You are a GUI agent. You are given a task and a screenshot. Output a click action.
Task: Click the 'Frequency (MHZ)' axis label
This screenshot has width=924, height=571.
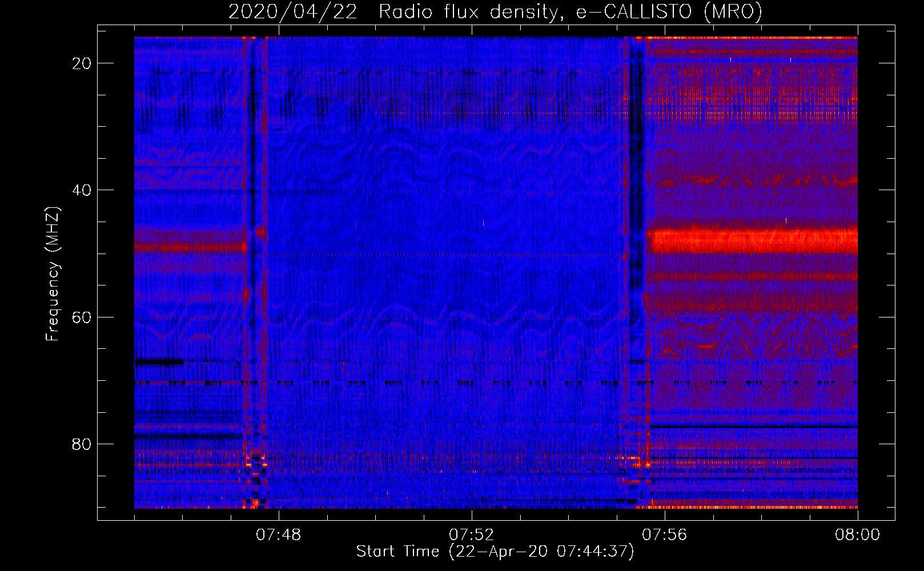tap(53, 274)
